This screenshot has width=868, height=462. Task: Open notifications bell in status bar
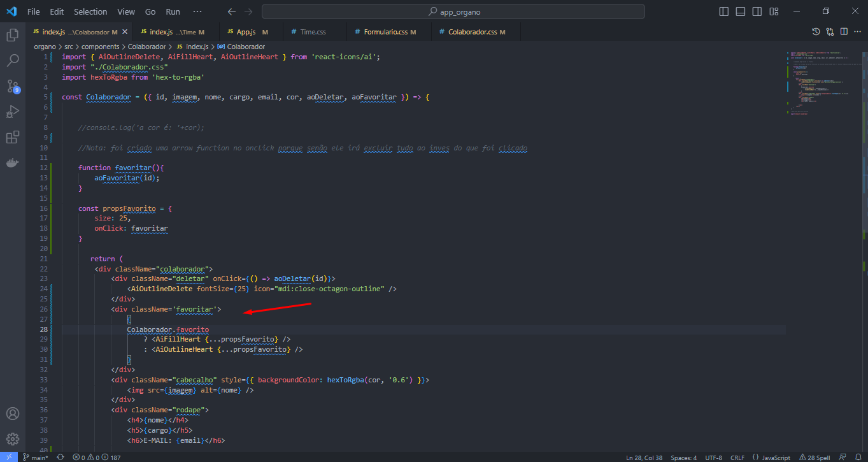tap(858, 458)
